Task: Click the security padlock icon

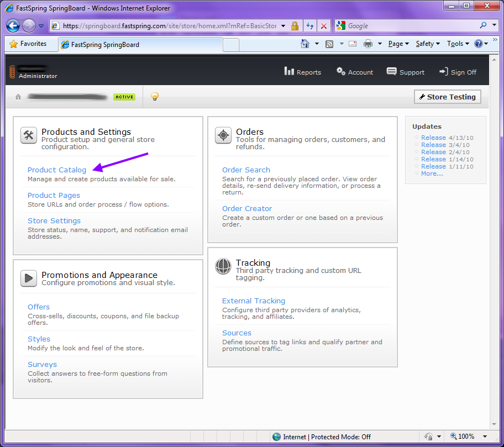Action: (295, 26)
